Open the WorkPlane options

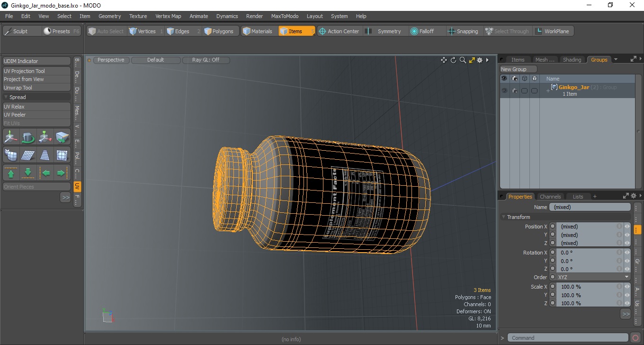coord(553,31)
